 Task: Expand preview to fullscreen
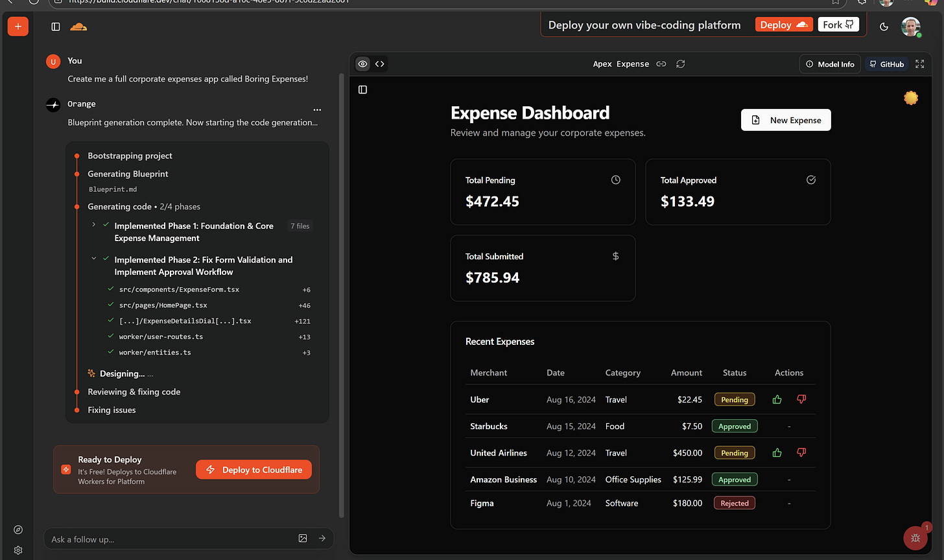(919, 64)
